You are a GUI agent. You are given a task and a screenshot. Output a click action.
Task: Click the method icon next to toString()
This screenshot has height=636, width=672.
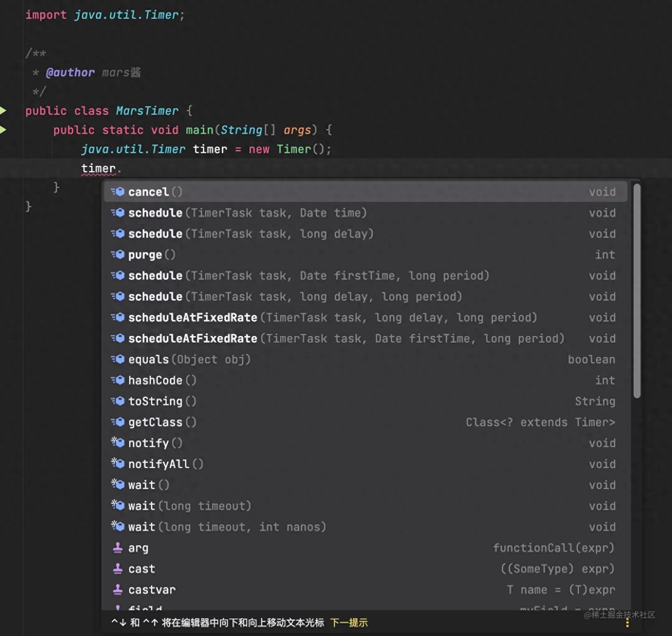tap(118, 401)
